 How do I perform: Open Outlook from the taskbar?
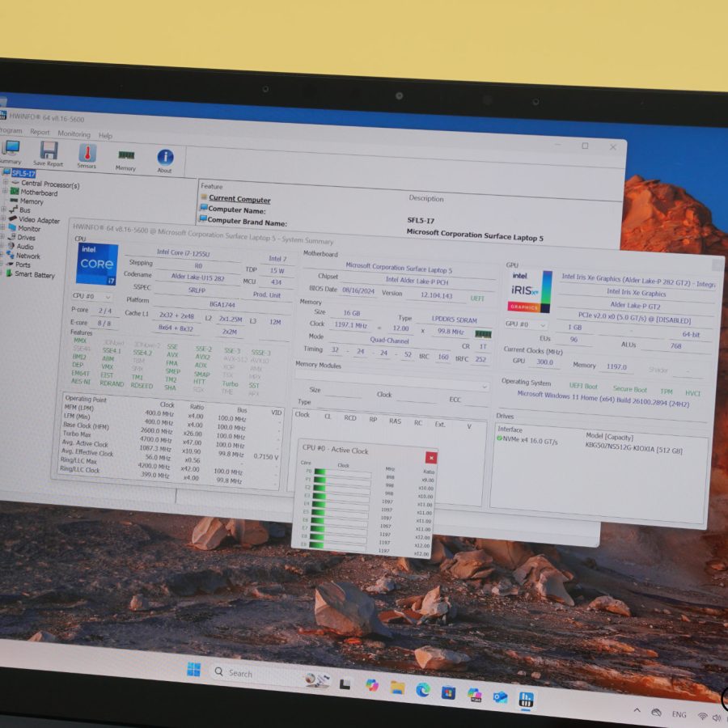point(500,697)
